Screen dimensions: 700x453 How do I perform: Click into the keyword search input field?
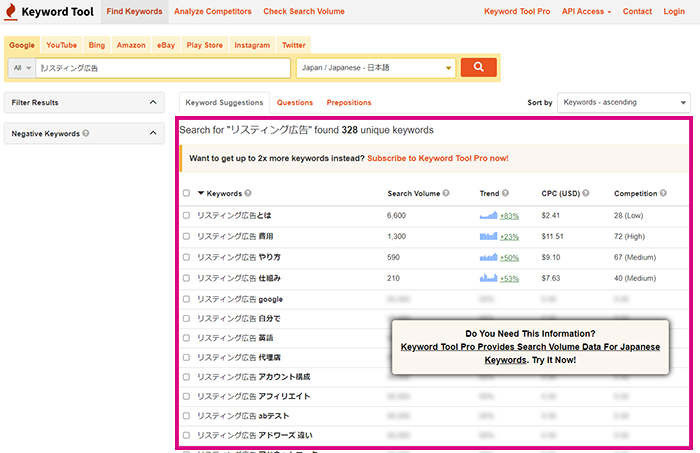coord(163,68)
